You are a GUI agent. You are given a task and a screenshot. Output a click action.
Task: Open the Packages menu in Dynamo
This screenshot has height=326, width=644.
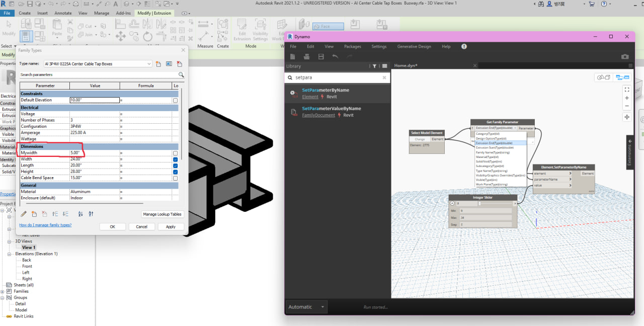(352, 46)
